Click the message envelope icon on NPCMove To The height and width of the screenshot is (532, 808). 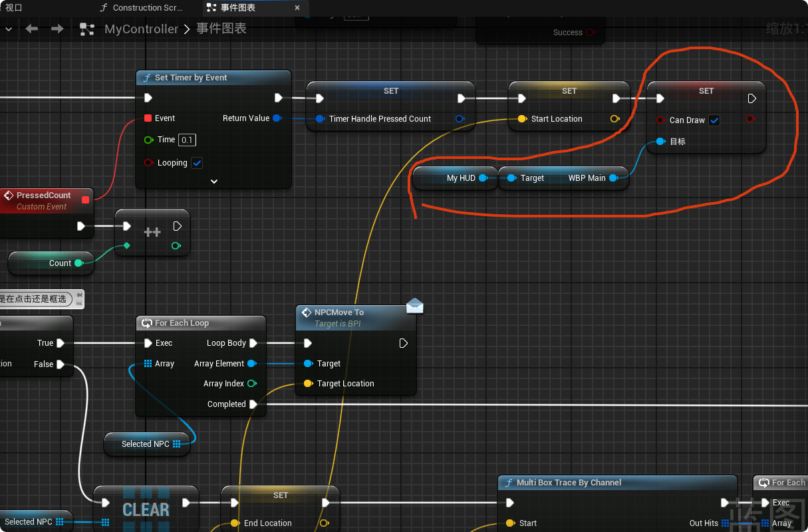click(415, 305)
